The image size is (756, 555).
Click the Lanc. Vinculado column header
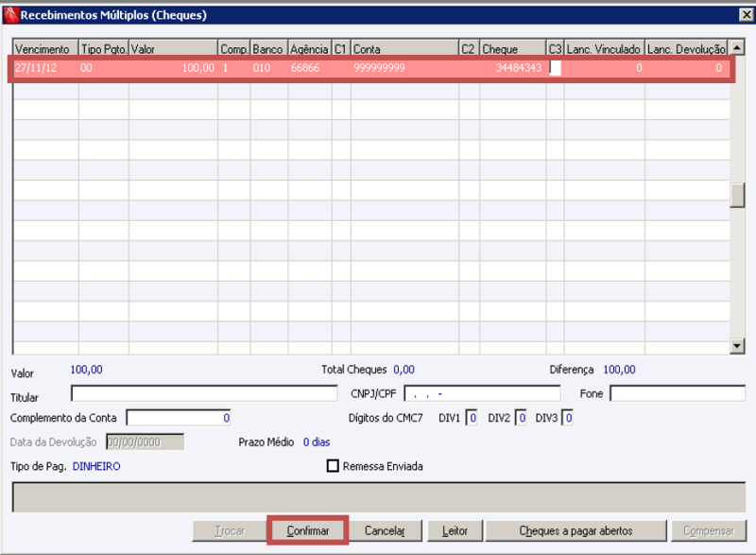(x=604, y=49)
